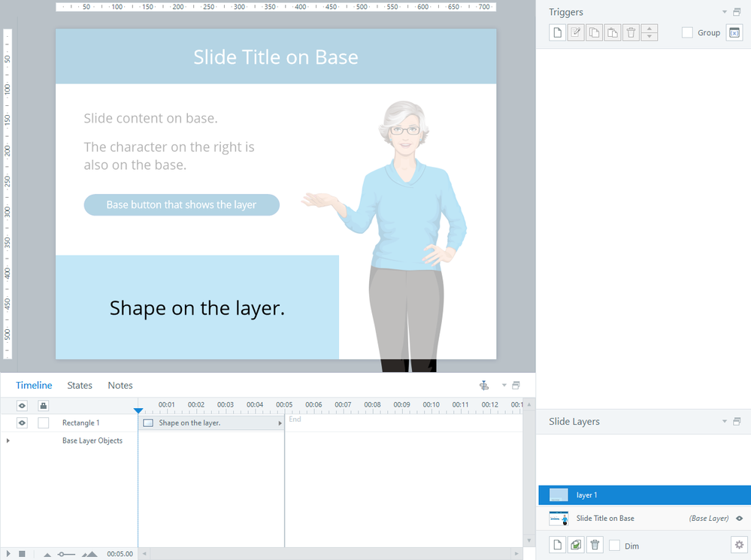Switch to the Timeline tab
Viewport: 751px width, 560px height.
[34, 385]
